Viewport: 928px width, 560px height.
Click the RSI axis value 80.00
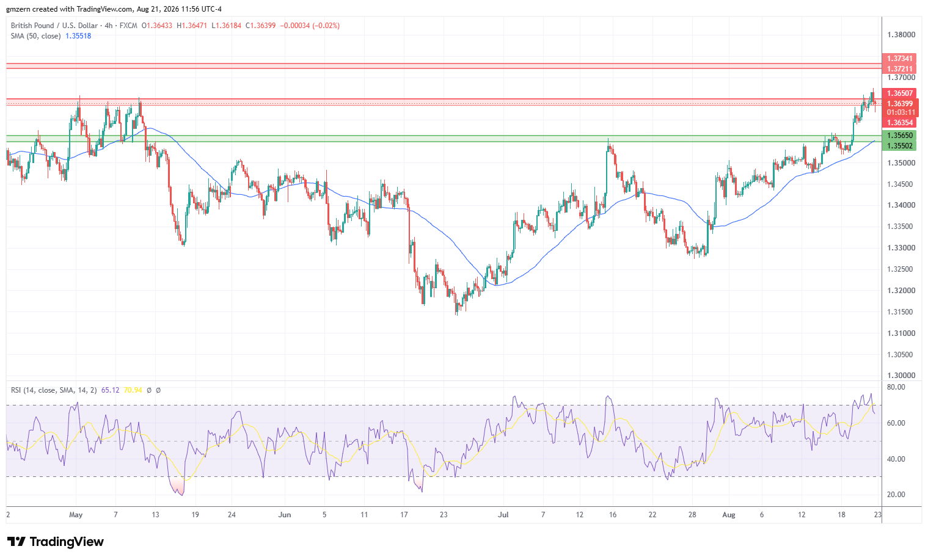coord(896,387)
